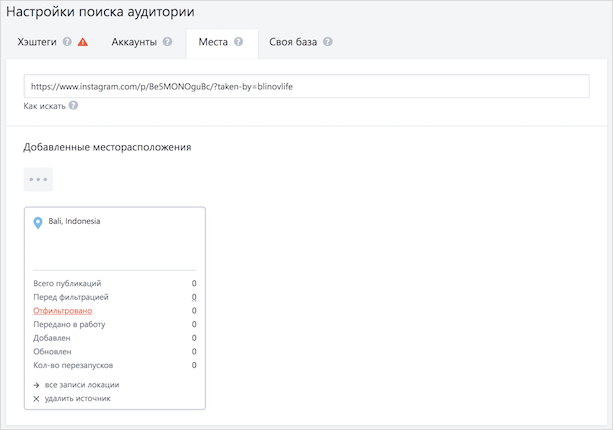Click удалить источник to remove location
613x430 pixels.
point(77,398)
